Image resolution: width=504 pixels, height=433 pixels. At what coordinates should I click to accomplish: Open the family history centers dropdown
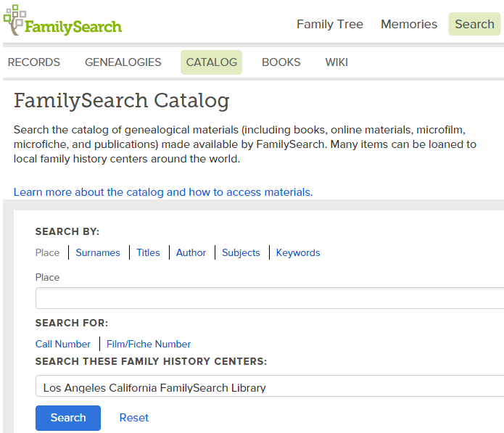[268, 387]
